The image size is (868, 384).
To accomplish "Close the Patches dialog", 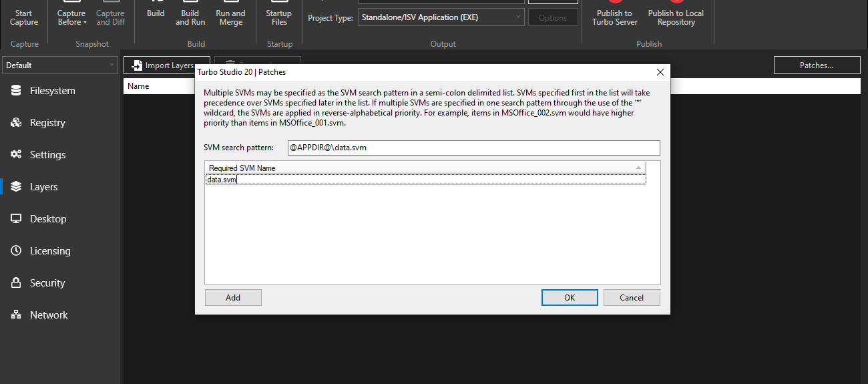I will tap(660, 72).
